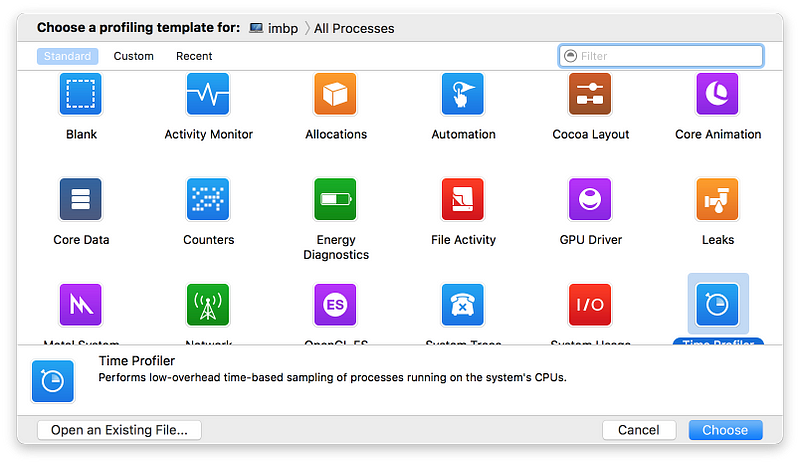Click the Core Data label

tap(81, 239)
